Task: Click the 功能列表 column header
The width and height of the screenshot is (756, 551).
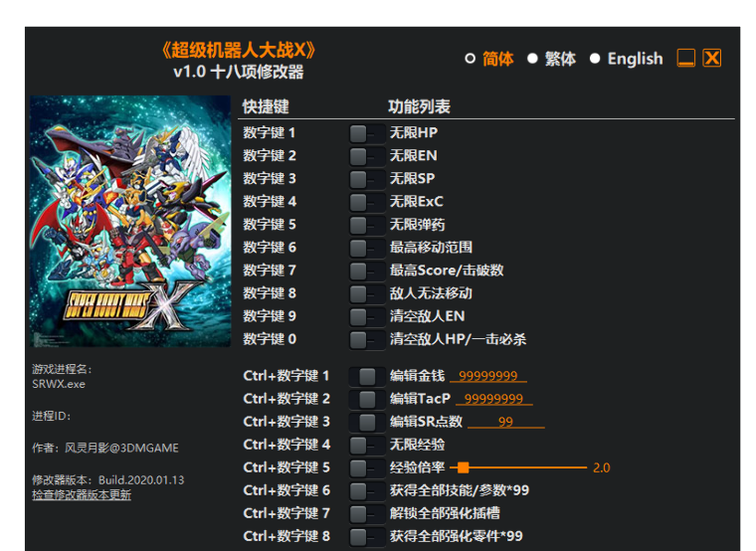Action: coord(420,106)
